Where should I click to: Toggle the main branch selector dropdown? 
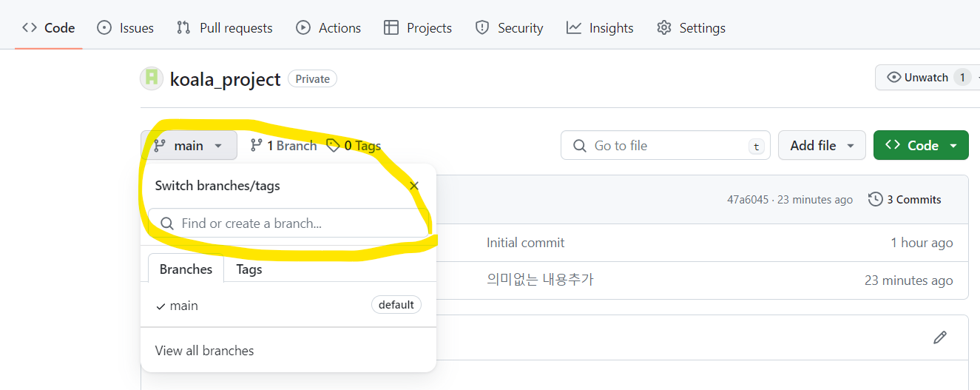click(x=189, y=146)
